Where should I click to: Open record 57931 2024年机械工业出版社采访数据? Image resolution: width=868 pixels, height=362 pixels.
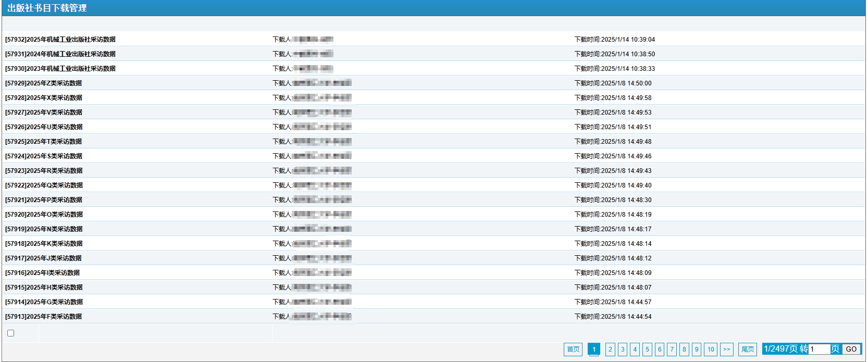click(60, 54)
